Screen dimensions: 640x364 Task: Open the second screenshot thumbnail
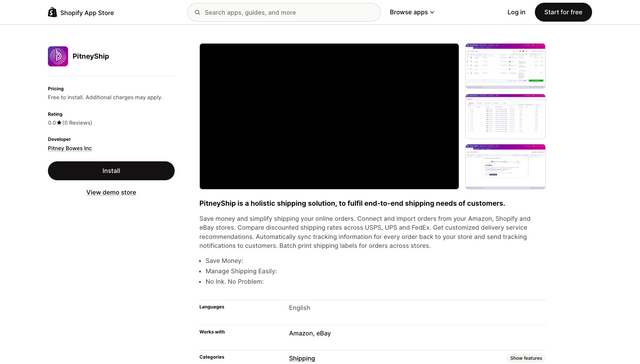[x=506, y=116]
